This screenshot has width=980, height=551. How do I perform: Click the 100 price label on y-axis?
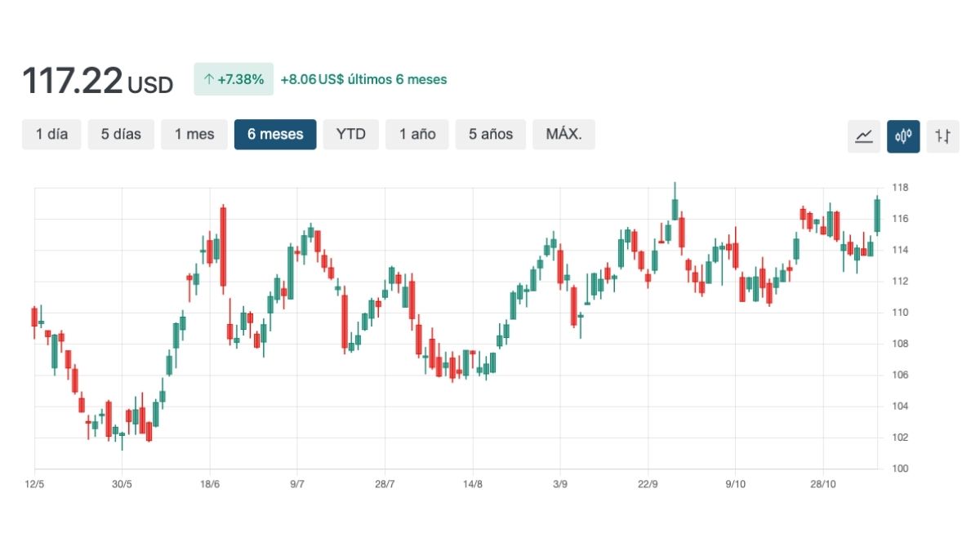(900, 469)
